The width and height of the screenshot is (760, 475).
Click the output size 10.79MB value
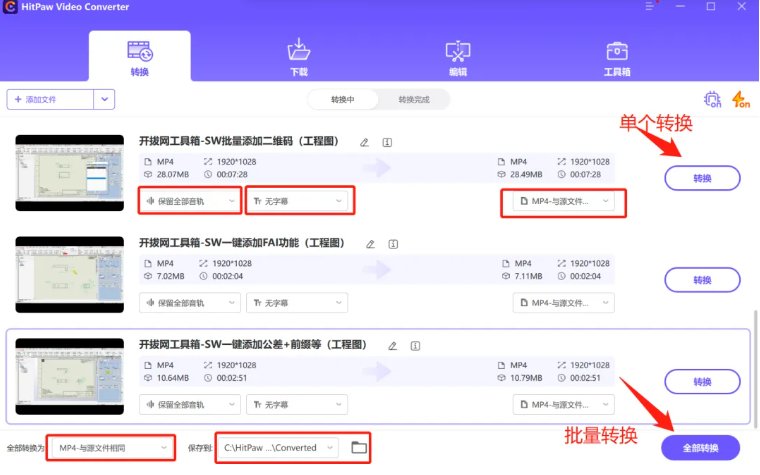(526, 378)
